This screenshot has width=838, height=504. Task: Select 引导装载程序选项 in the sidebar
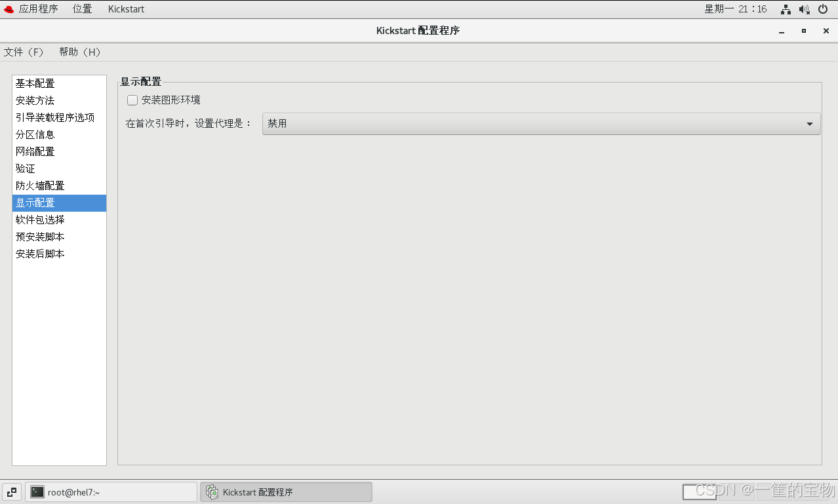pyautogui.click(x=59, y=118)
